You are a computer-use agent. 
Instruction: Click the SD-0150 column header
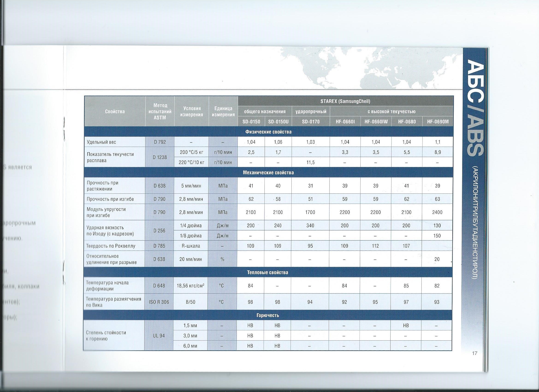(252, 122)
